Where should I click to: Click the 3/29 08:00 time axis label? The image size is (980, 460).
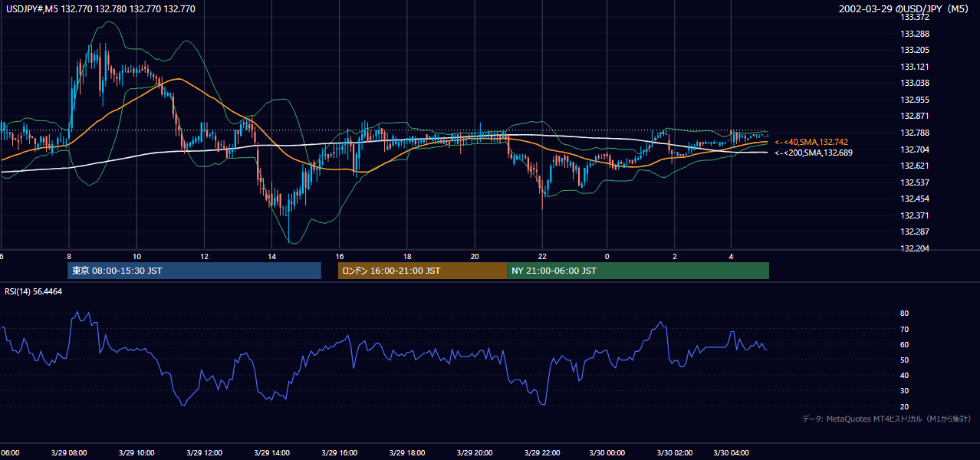point(69,453)
